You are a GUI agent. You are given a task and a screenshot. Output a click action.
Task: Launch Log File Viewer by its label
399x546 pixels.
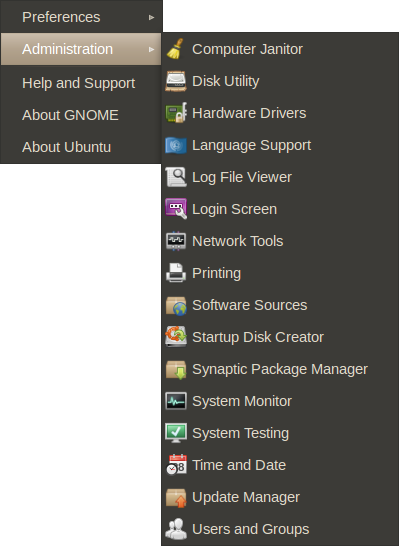pyautogui.click(x=242, y=177)
